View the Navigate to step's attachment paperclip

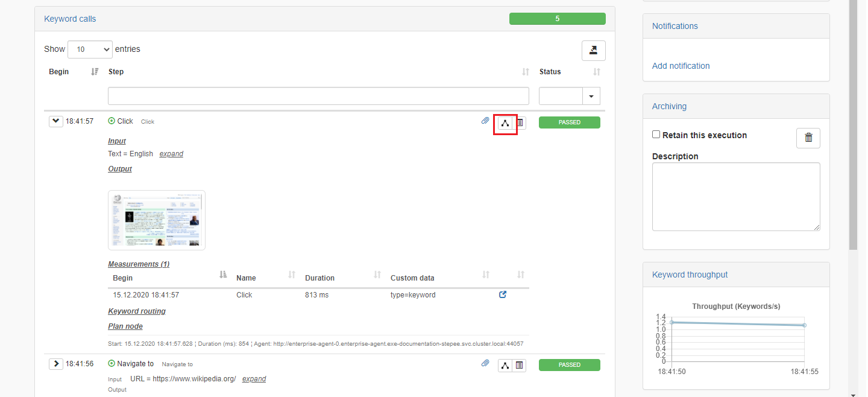click(485, 363)
